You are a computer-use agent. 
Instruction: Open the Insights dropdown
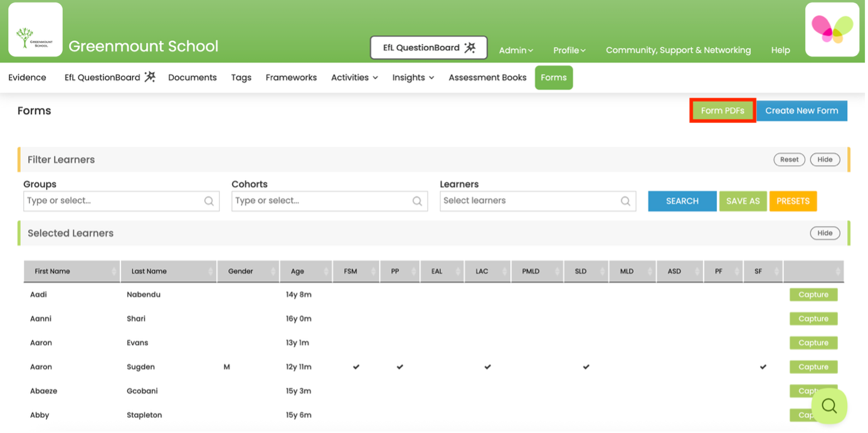point(412,77)
